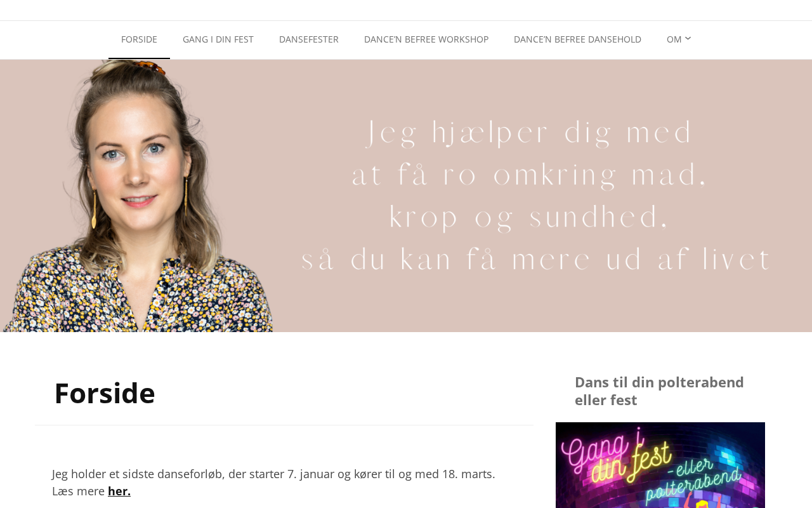The image size is (812, 508).
Task: Expand the OM submenu chevron arrow
Action: tap(688, 39)
